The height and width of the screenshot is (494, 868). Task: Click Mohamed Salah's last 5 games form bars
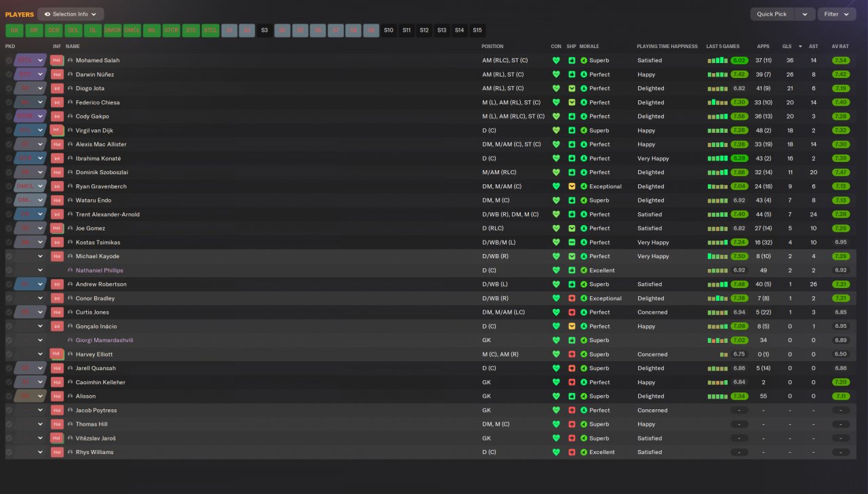pos(718,60)
